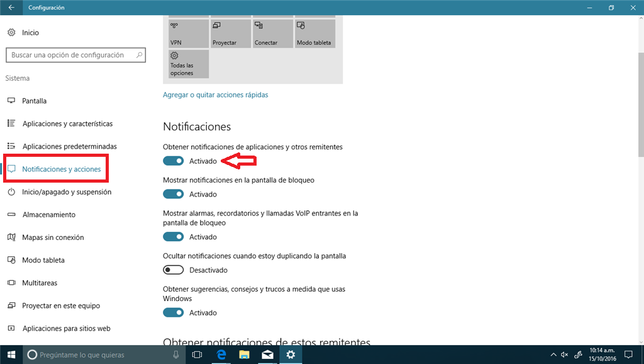This screenshot has height=364, width=644.
Task: Click the search magnifier icon
Action: (x=139, y=55)
